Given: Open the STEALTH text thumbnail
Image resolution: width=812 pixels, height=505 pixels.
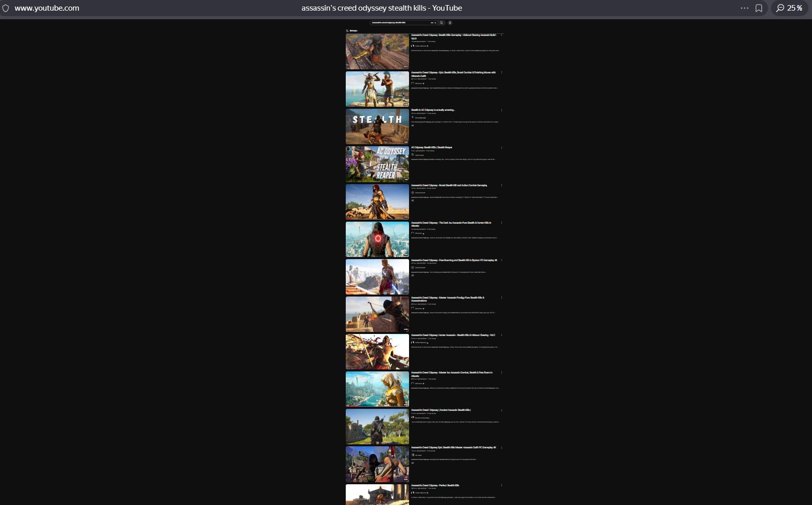Looking at the screenshot, I should [377, 127].
